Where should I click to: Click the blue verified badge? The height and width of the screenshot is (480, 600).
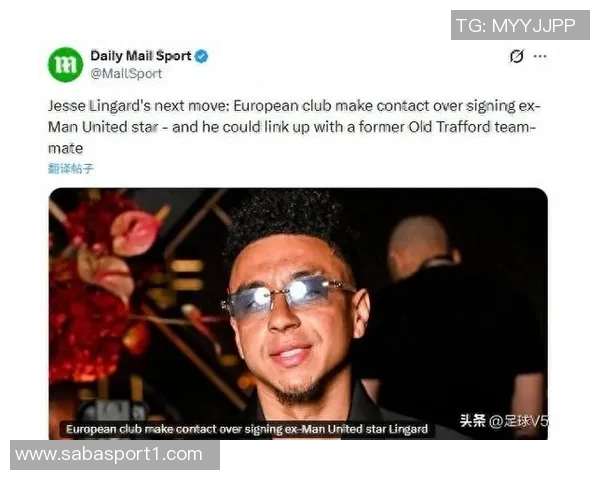202,56
